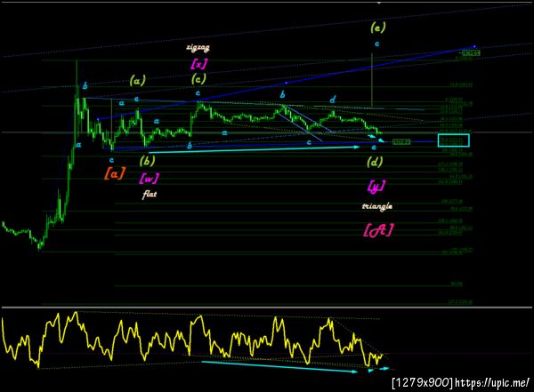The image size is (534, 392).
Task: Select the green (a) wave label
Action: coord(137,80)
